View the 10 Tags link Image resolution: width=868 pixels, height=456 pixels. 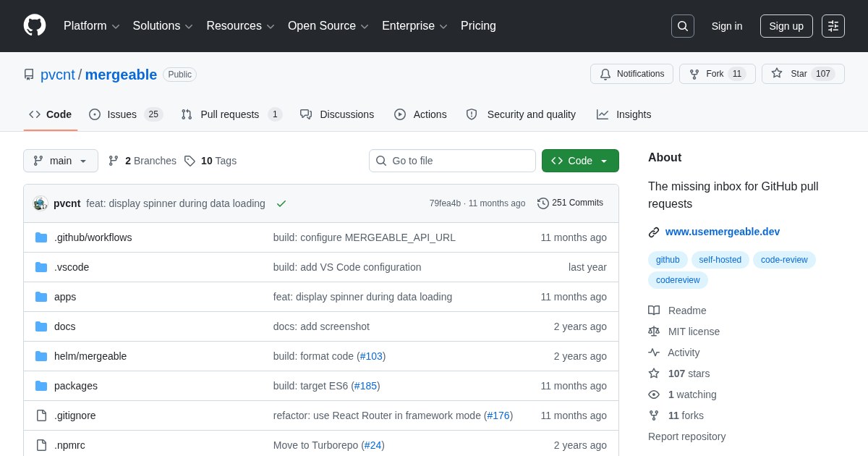(x=210, y=161)
